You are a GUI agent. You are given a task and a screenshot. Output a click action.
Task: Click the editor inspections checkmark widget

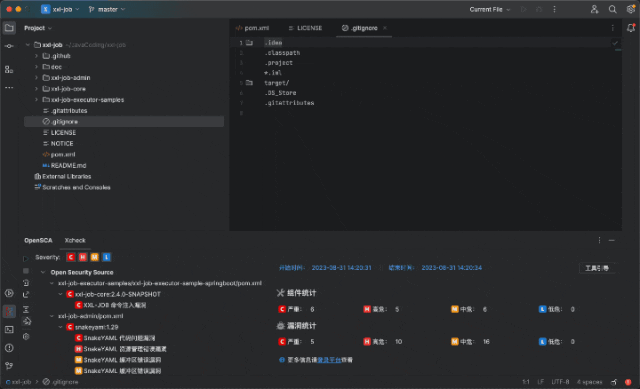click(615, 42)
